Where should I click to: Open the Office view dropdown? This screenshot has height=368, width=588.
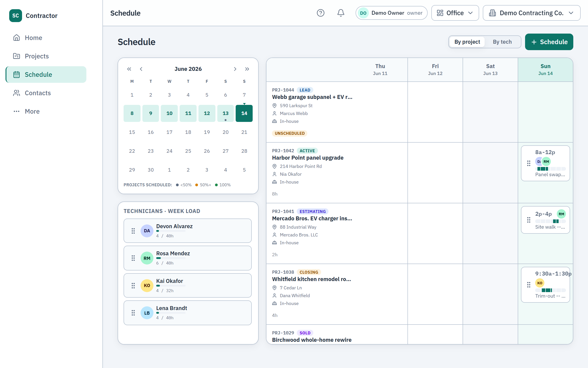tap(455, 13)
